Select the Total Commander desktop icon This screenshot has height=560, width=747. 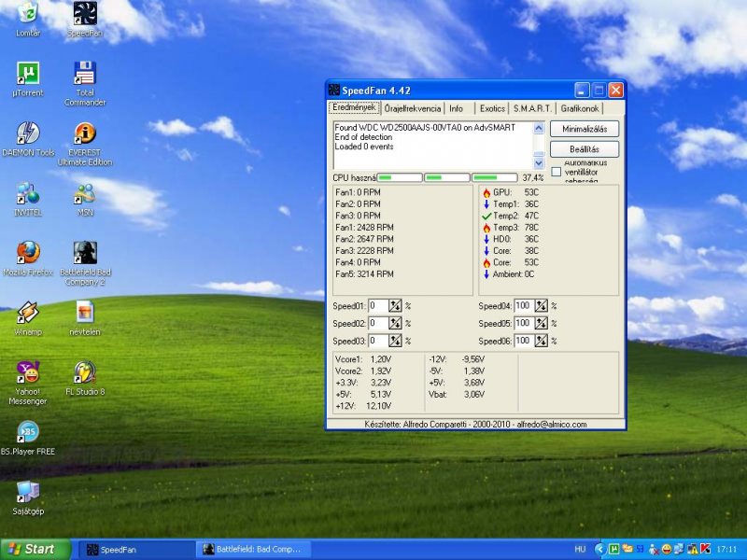click(85, 74)
